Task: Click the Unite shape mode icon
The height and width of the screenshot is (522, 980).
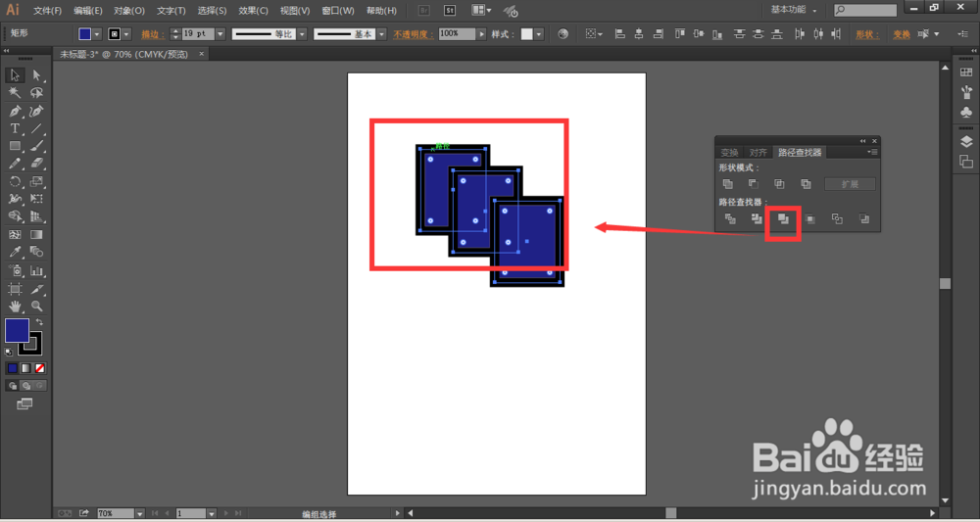Action: [x=727, y=184]
